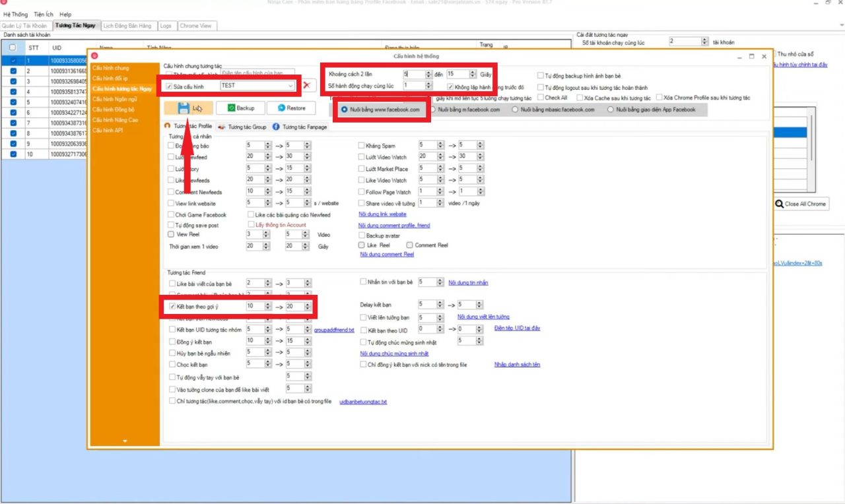
Task: Click the Tương tác Fanpage Facebook icon
Action: click(x=276, y=126)
